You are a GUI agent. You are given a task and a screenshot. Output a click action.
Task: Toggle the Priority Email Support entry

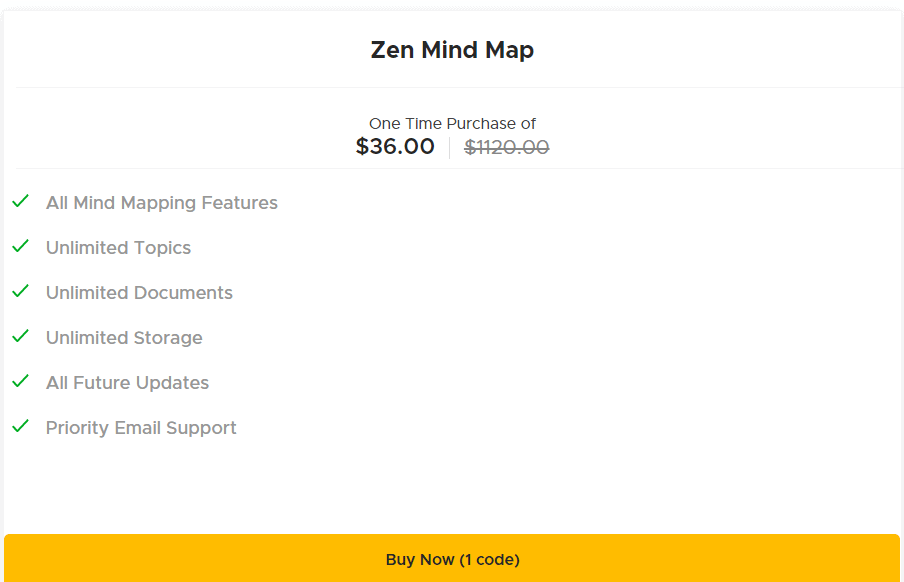(x=141, y=427)
